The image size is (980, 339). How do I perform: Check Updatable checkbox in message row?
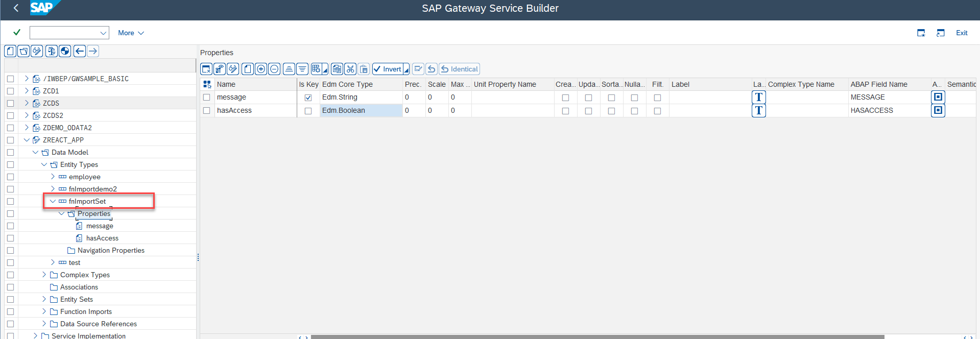[x=588, y=98]
